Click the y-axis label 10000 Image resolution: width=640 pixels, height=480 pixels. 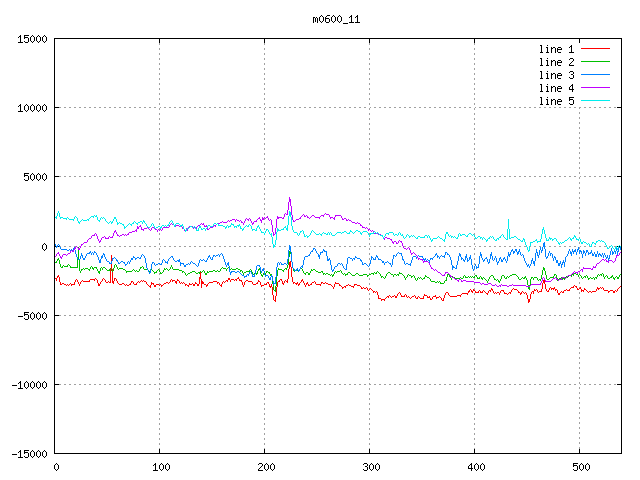click(x=32, y=108)
